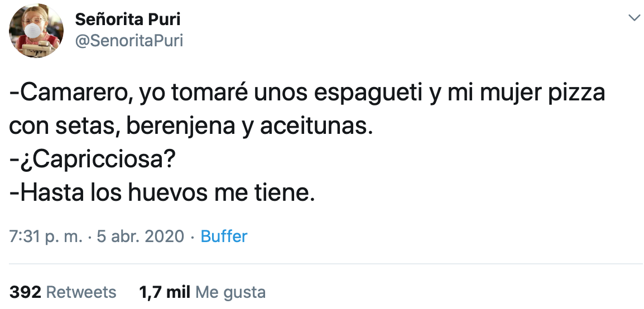Open the "Retweets" label link
The image size is (644, 309).
coord(81,292)
